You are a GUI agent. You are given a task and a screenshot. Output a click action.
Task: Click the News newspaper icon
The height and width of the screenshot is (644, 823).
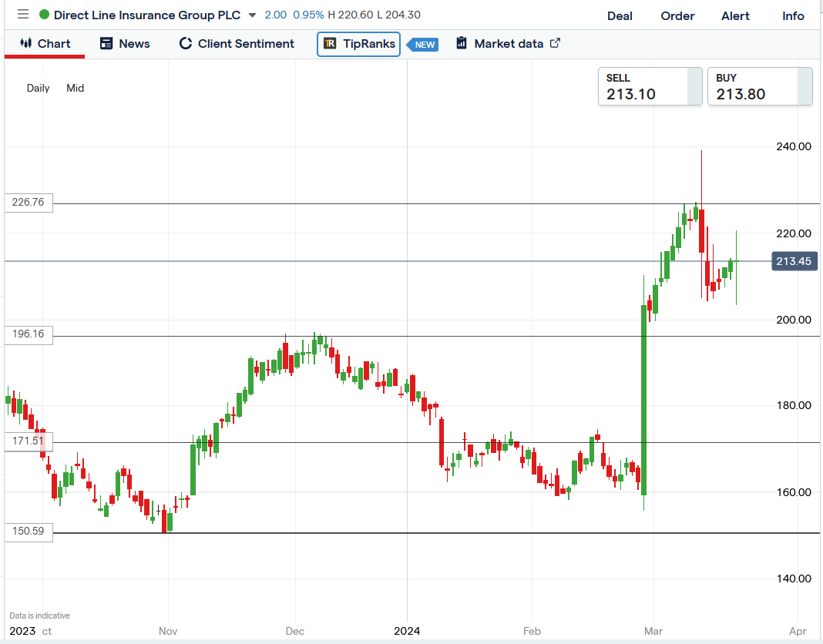pyautogui.click(x=106, y=43)
